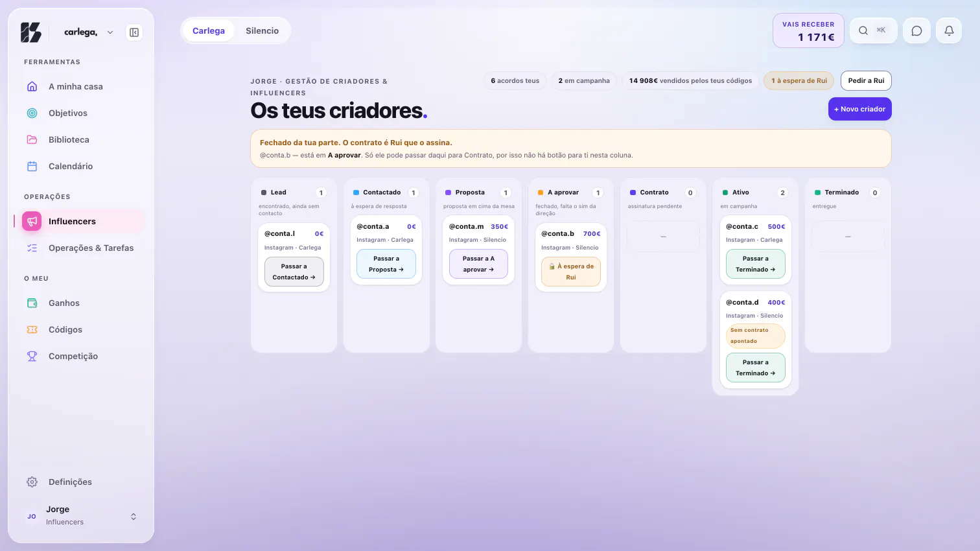This screenshot has width=980, height=551.
Task: Switch to the Silencio tab
Action: [262, 30]
